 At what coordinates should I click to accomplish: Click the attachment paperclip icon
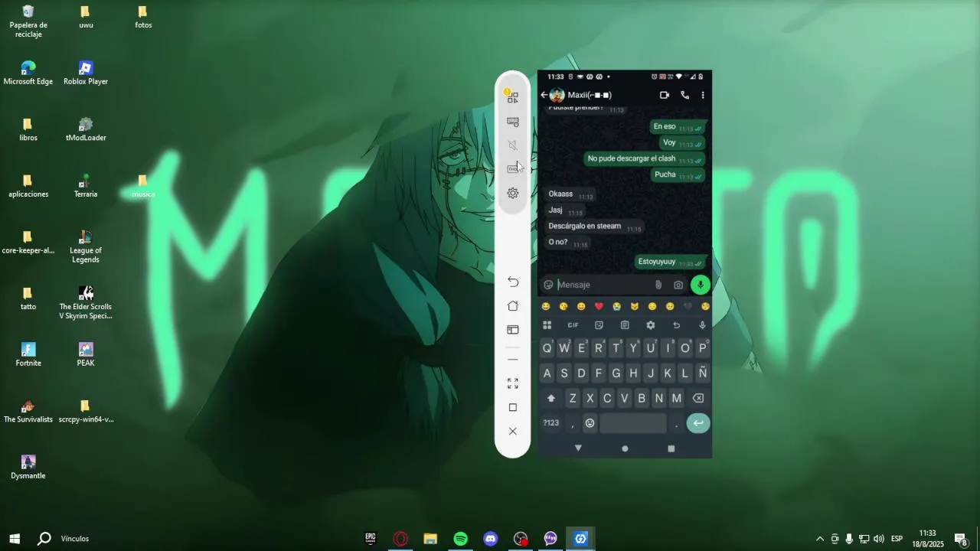658,285
